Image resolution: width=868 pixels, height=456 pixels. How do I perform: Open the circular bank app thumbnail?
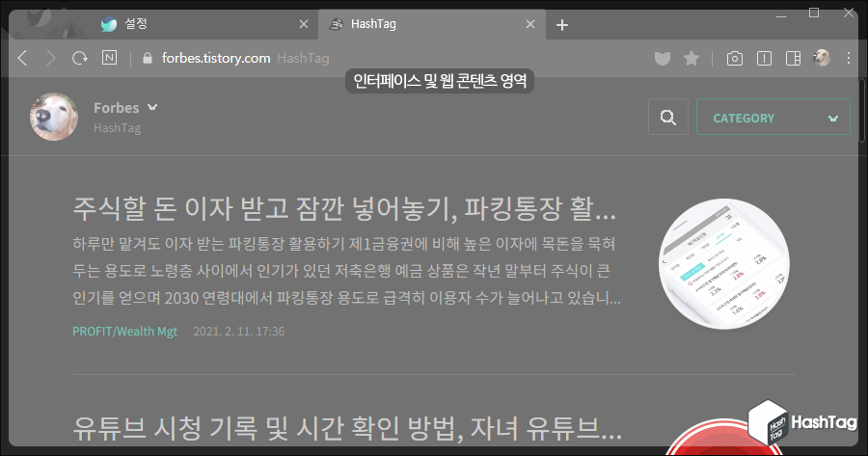pyautogui.click(x=724, y=264)
